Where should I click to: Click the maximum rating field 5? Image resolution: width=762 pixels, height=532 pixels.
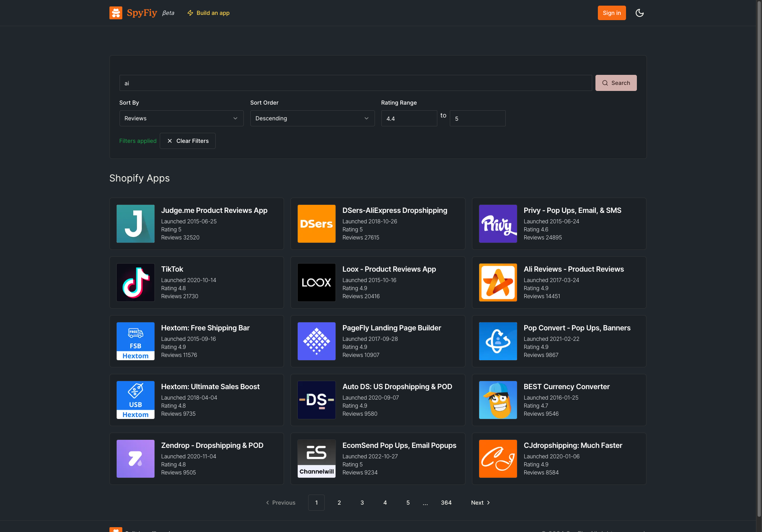pos(478,118)
